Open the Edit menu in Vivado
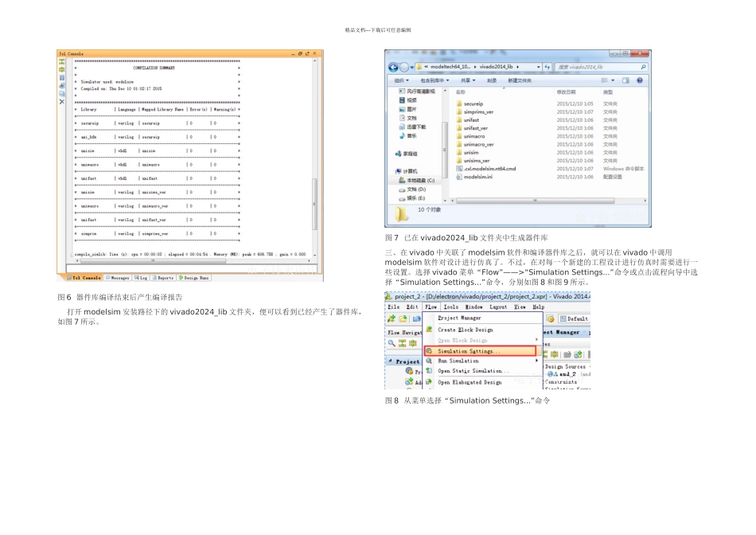The image size is (756, 535). [412, 307]
